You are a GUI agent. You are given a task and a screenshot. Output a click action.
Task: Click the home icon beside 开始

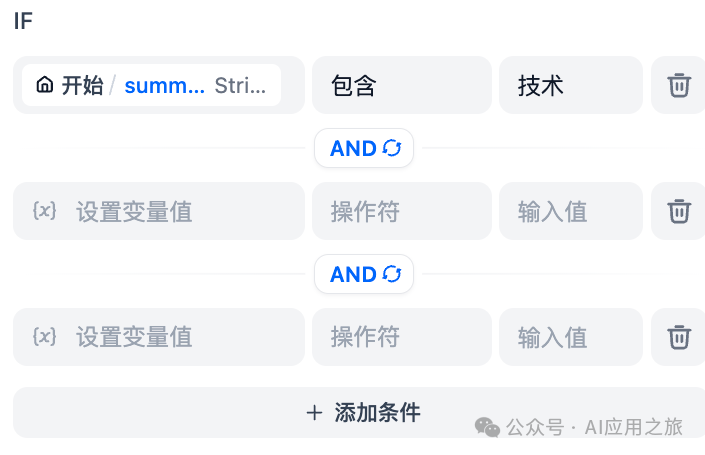pos(44,86)
